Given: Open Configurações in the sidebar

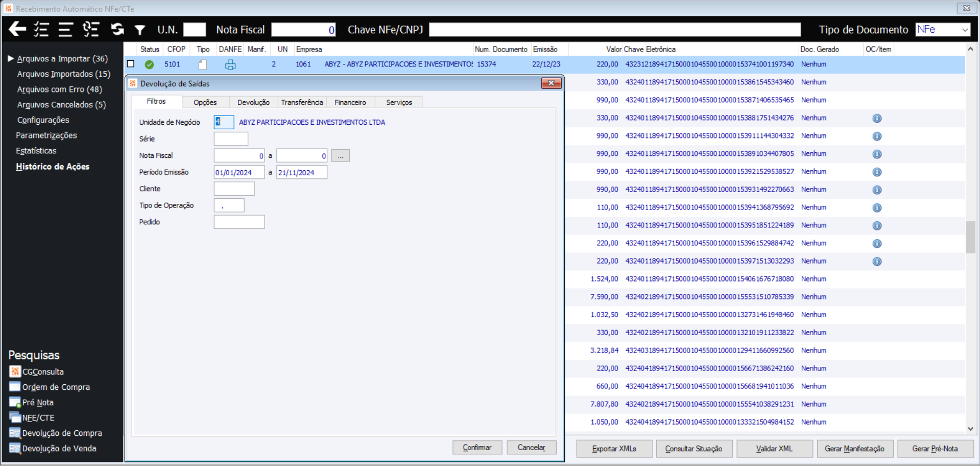Looking at the screenshot, I should [43, 120].
